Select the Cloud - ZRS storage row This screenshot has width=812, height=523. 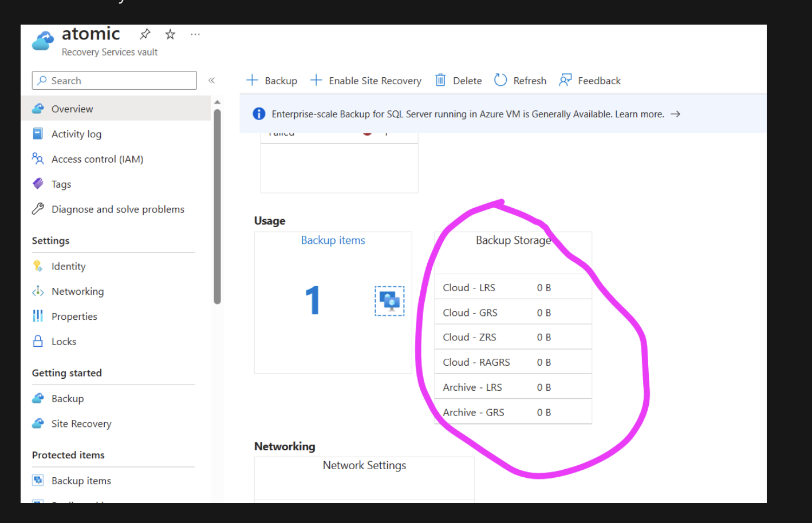click(x=513, y=337)
